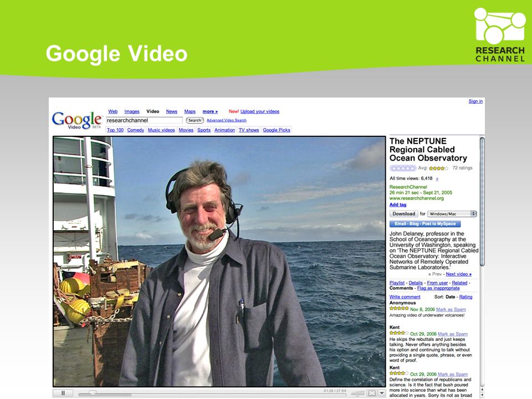Go to Images search tab
Viewport: 532px width, 399px height.
click(x=132, y=111)
